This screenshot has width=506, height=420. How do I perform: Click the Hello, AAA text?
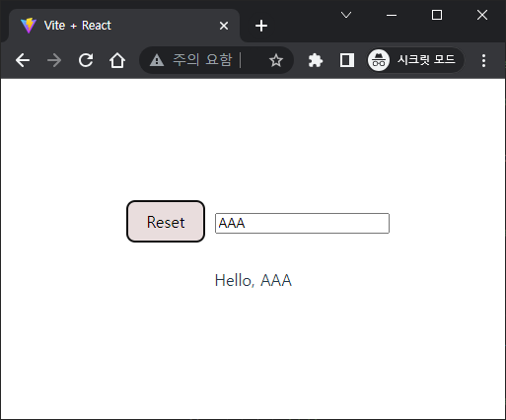[x=253, y=281]
